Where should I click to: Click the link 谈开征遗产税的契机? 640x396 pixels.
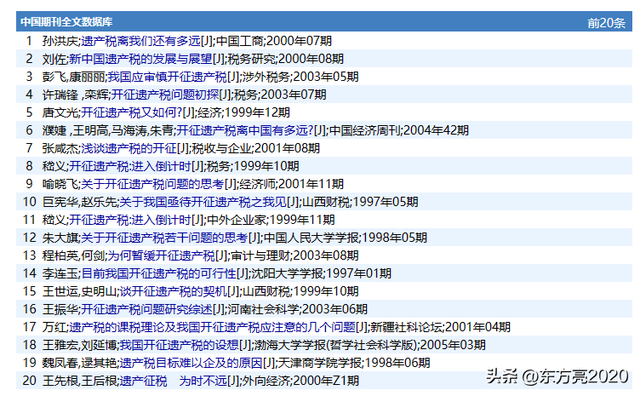tap(173, 291)
